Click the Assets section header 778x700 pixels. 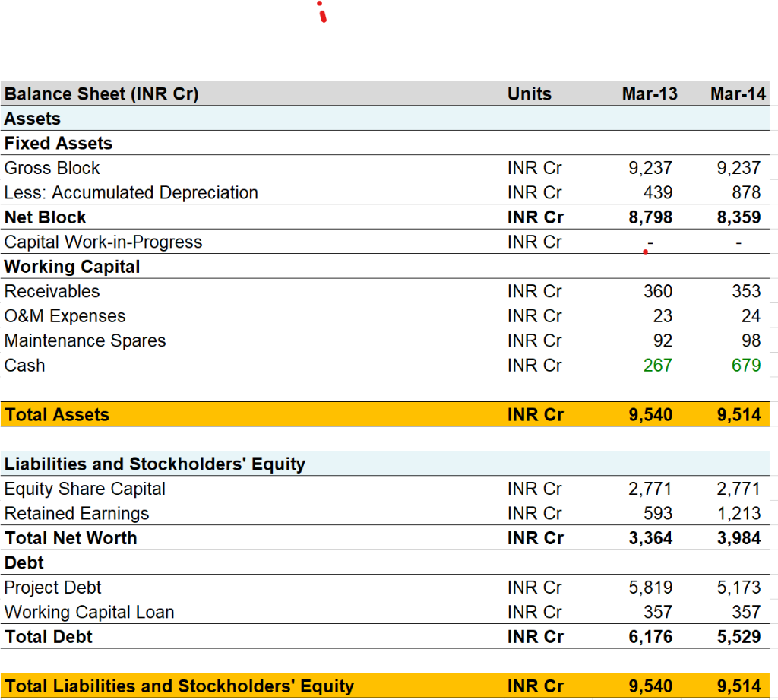(x=32, y=119)
